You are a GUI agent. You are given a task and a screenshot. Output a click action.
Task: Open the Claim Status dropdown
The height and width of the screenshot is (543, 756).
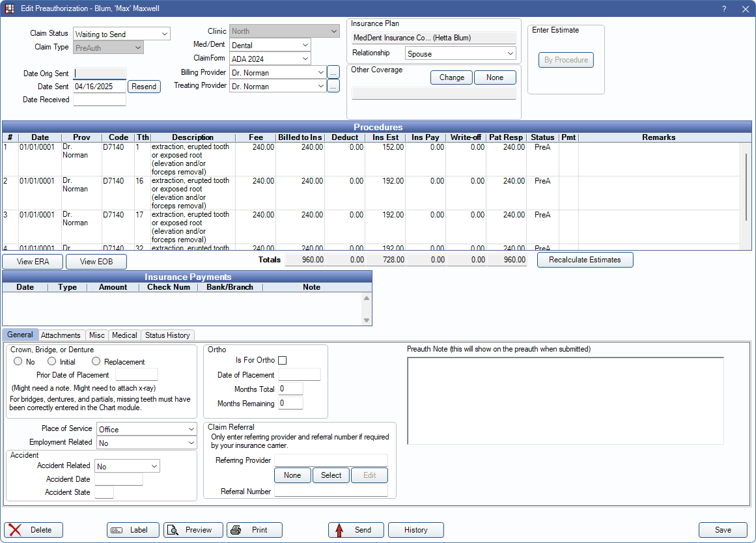[x=121, y=34]
